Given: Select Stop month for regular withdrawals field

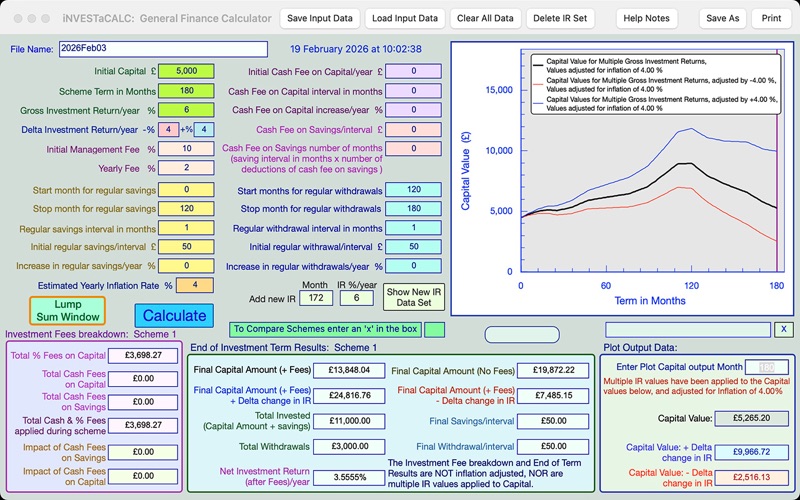Looking at the screenshot, I should (413, 208).
